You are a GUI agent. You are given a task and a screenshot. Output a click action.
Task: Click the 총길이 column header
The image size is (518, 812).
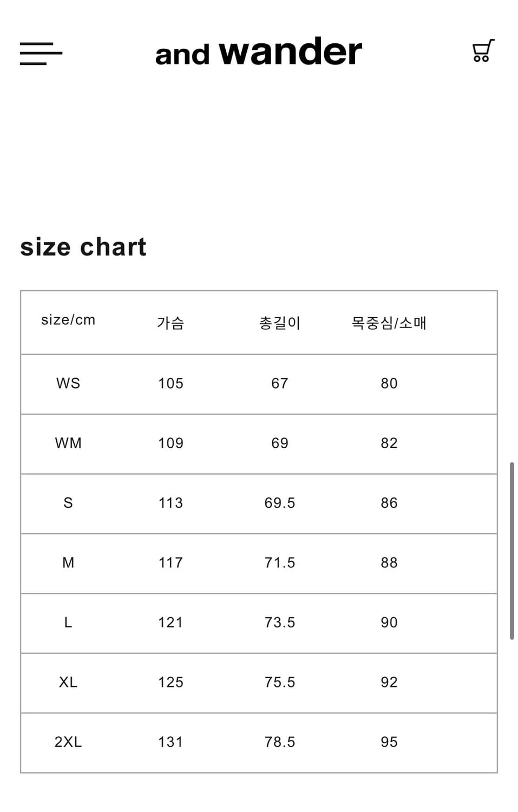(x=279, y=323)
